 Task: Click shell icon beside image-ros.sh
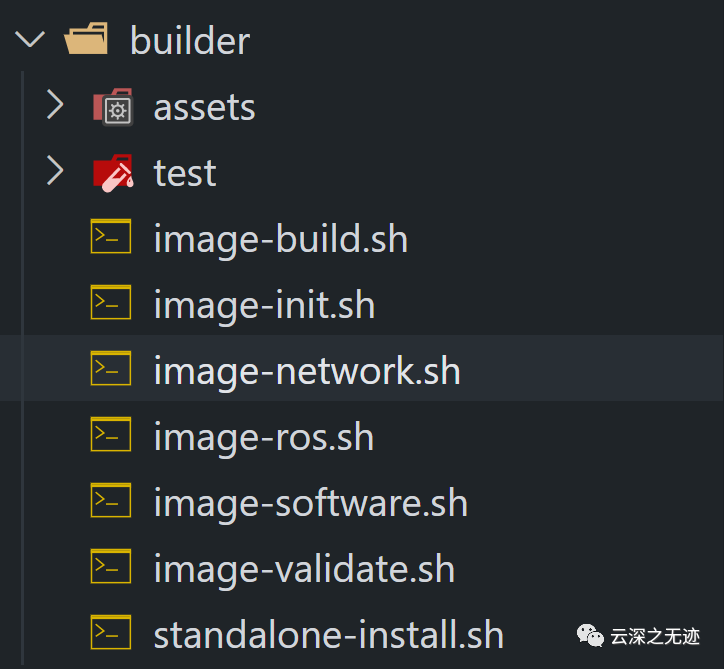click(112, 436)
